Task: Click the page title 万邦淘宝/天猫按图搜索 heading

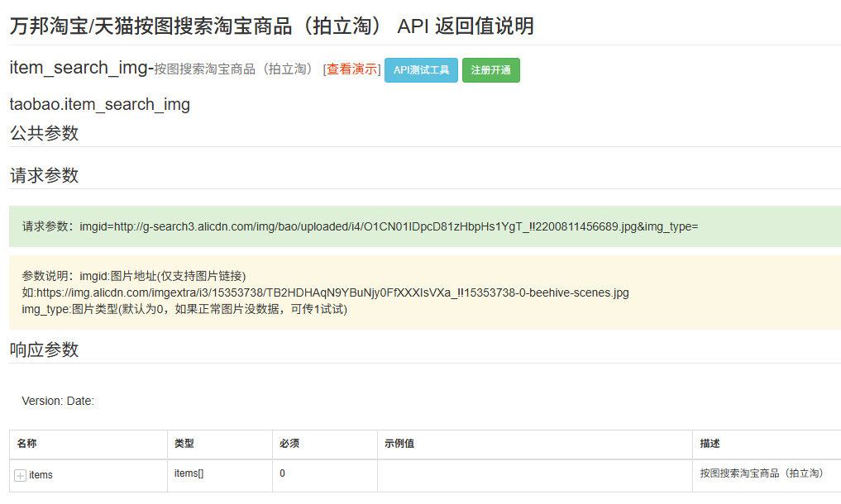Action: (x=272, y=26)
